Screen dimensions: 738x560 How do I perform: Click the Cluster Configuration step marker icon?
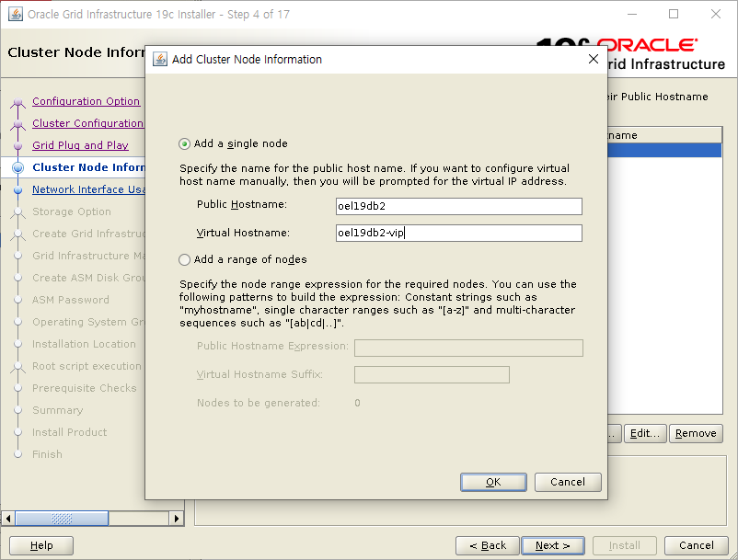(17, 123)
